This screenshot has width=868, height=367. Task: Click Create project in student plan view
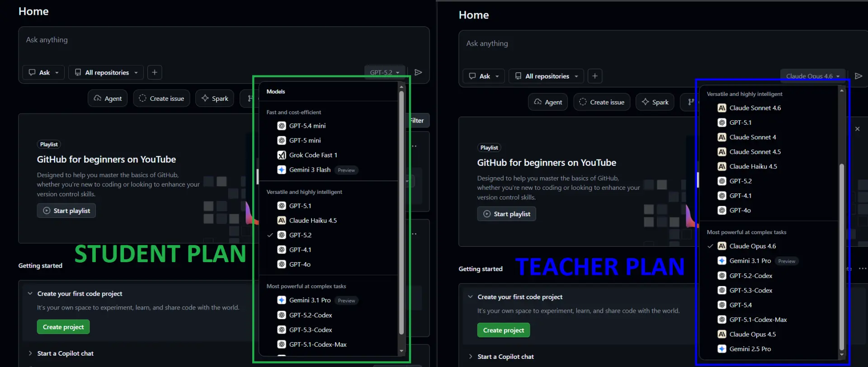[63, 327]
